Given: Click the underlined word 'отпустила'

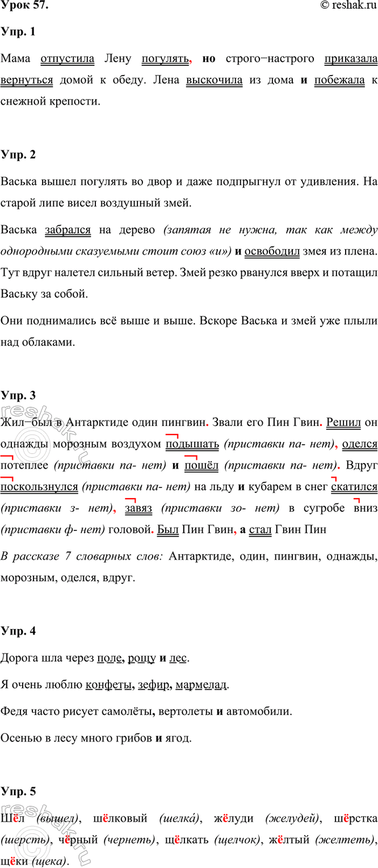Looking at the screenshot, I should coord(69,58).
